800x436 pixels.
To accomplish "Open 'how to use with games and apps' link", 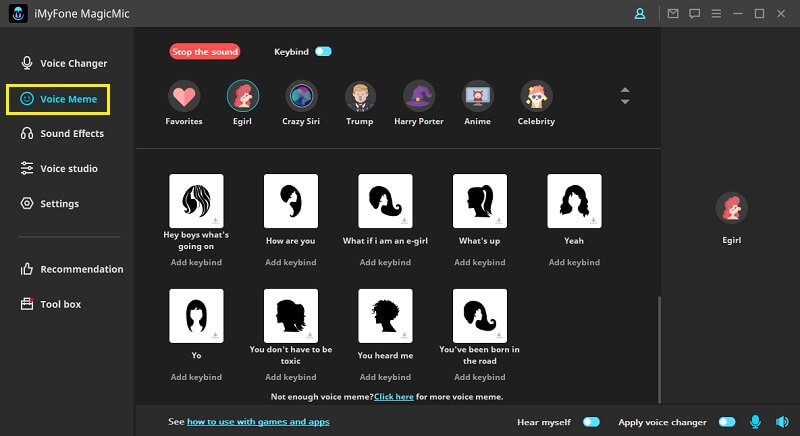I will tap(258, 422).
